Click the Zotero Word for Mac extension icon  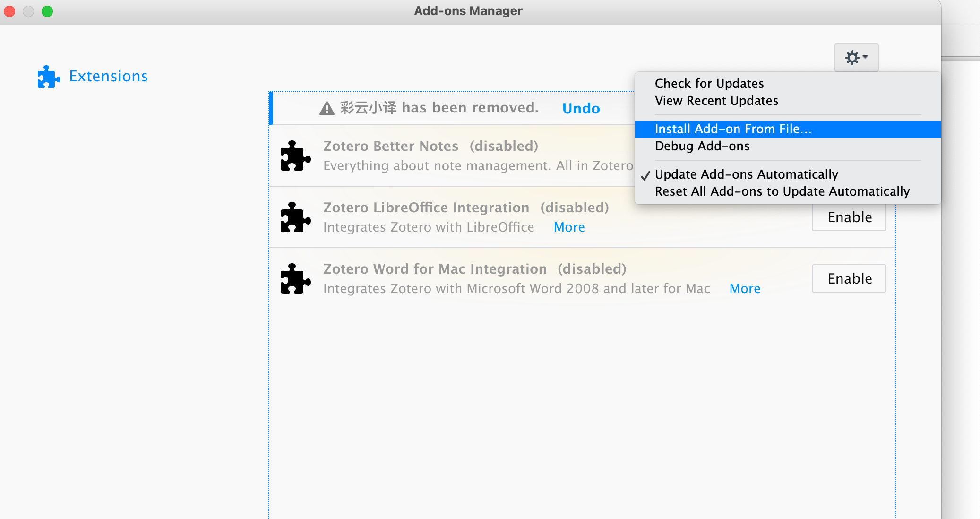(295, 279)
